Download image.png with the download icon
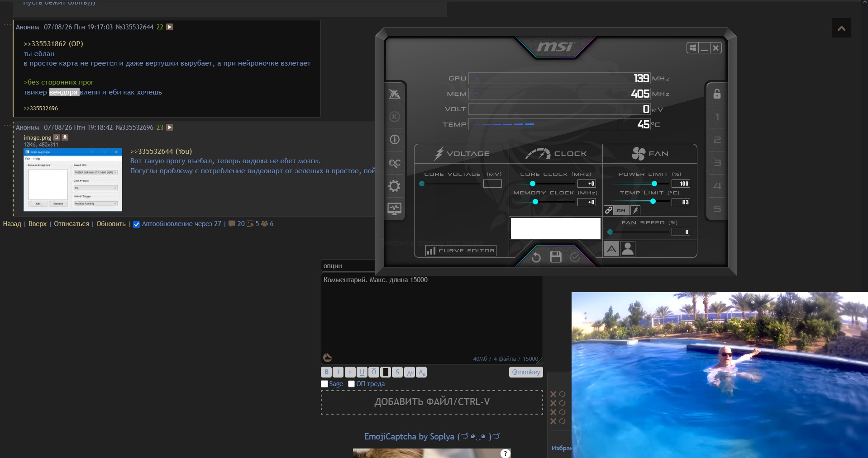868x458 pixels. [x=65, y=137]
